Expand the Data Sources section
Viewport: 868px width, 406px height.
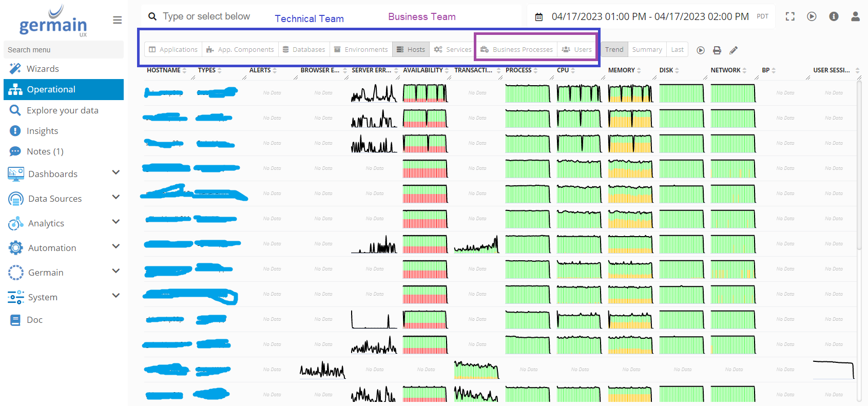click(116, 198)
